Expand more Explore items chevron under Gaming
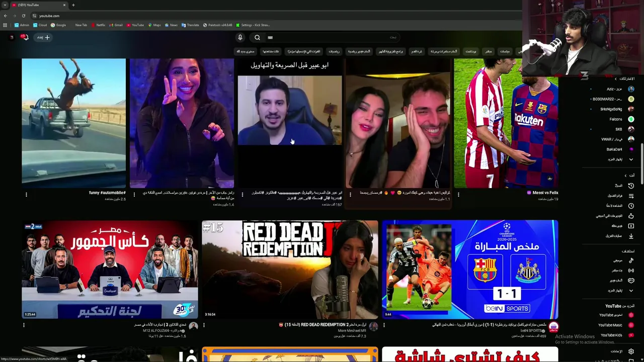Viewport: 644px width, 362px height. 631,291
